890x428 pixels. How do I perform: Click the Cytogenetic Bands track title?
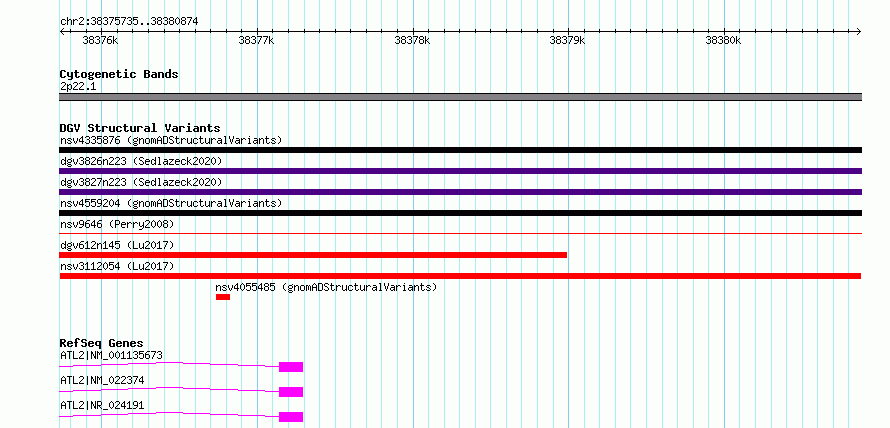[119, 74]
